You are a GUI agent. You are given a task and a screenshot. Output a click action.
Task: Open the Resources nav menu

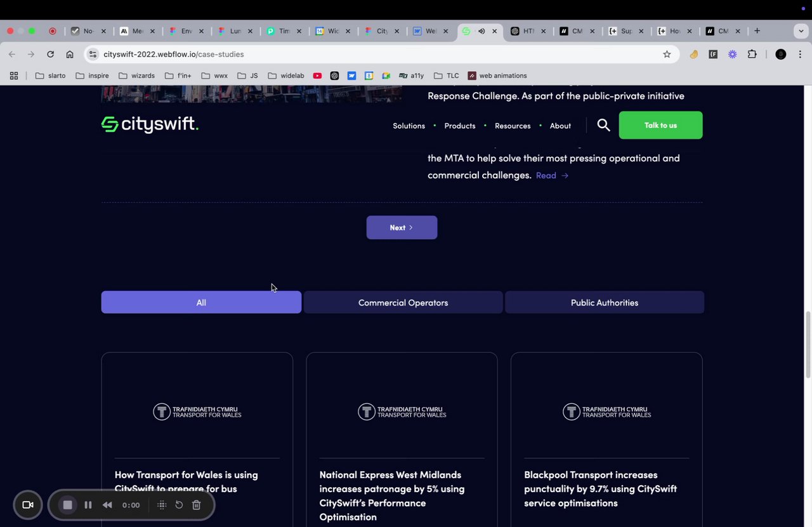(513, 126)
